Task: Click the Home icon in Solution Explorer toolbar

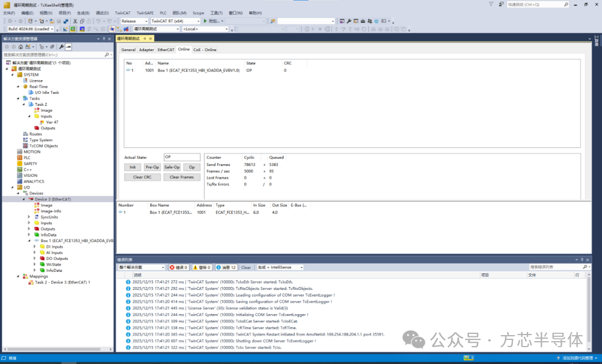Action: coord(20,47)
